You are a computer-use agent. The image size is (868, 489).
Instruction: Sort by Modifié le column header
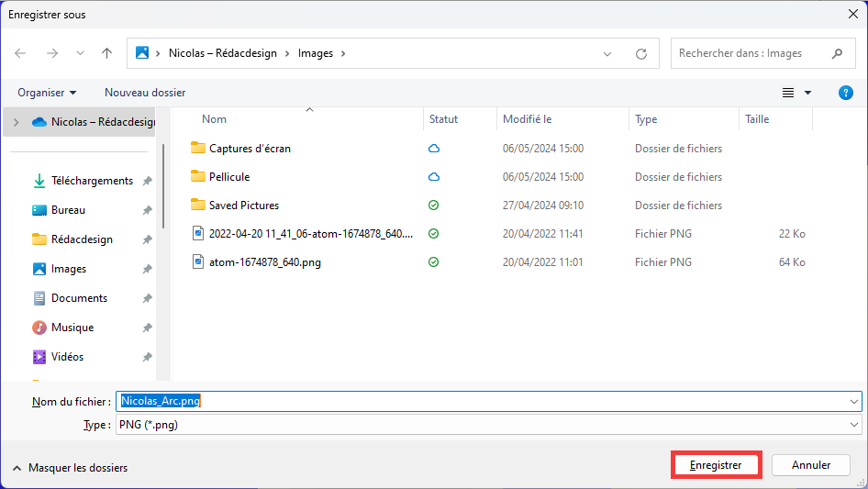[527, 119]
